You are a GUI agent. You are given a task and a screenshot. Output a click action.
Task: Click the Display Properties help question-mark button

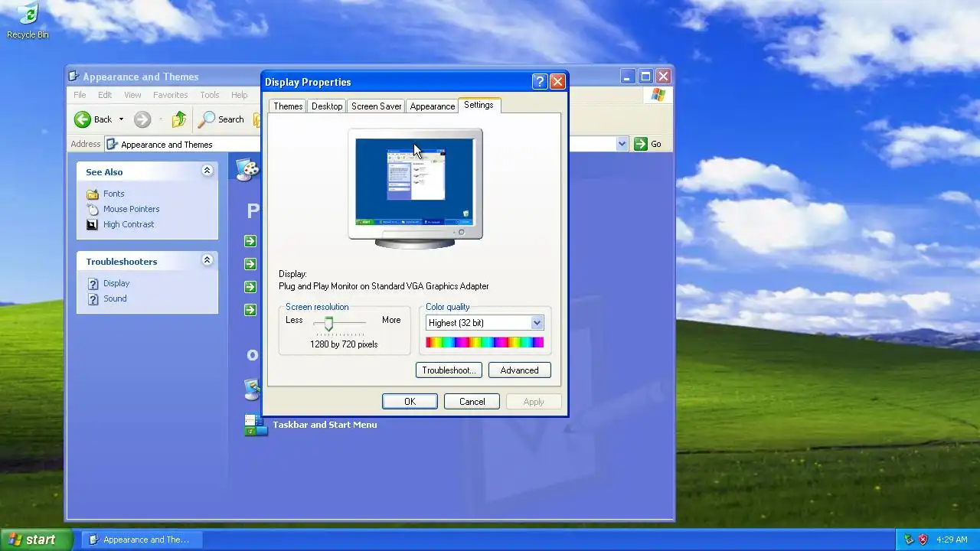[x=540, y=82]
